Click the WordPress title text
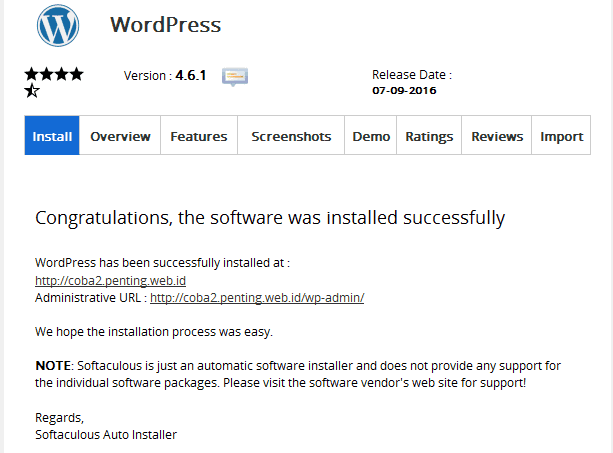 (165, 25)
